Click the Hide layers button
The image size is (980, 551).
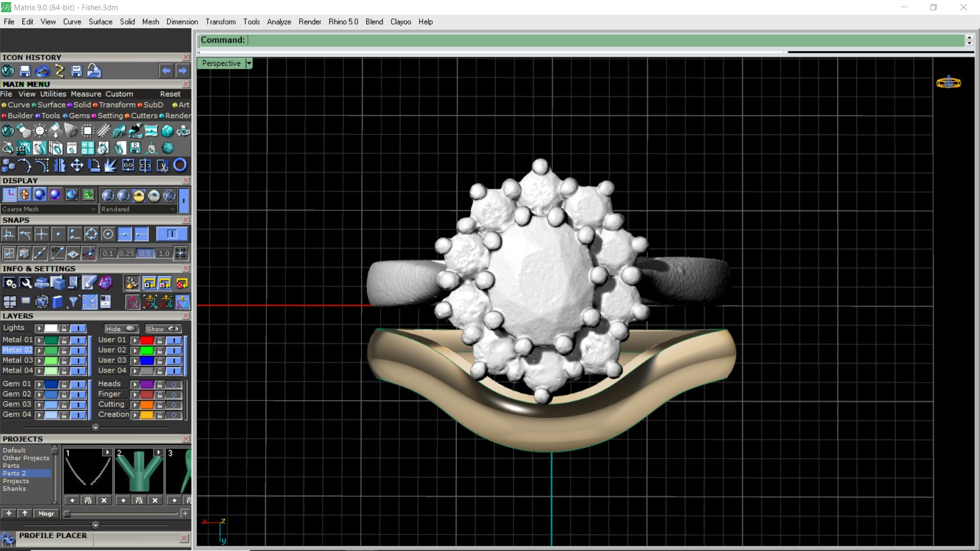(121, 329)
